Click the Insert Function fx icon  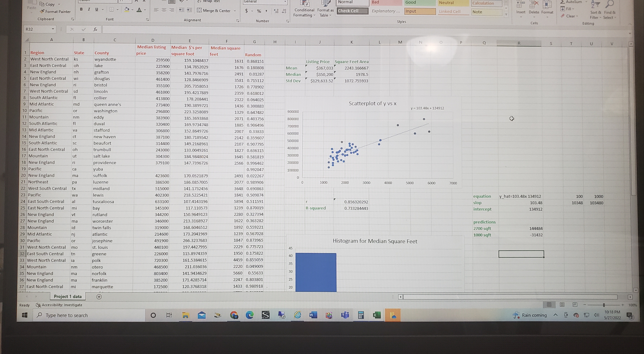95,29
